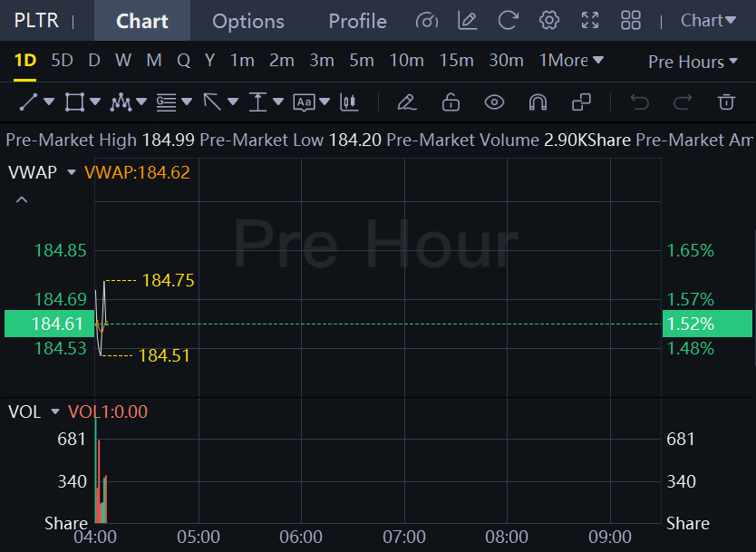Click the 184.61 current price label
Viewport: 756px width, 552px height.
coord(57,324)
